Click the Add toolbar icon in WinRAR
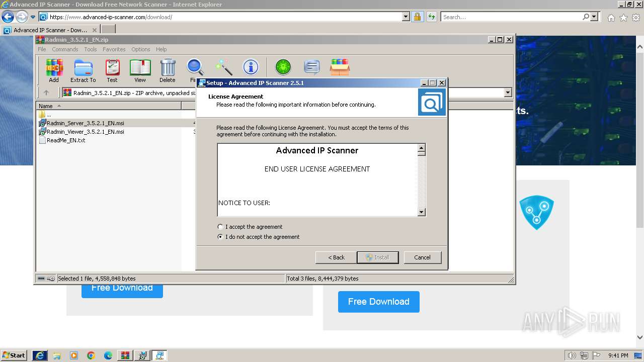Viewport: 644px width, 362px height. (x=54, y=70)
